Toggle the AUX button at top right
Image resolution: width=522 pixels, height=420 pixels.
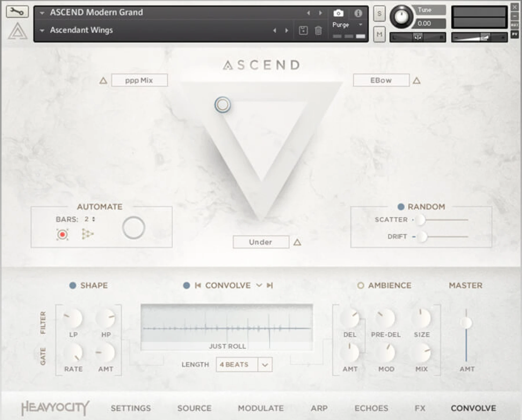point(515,25)
